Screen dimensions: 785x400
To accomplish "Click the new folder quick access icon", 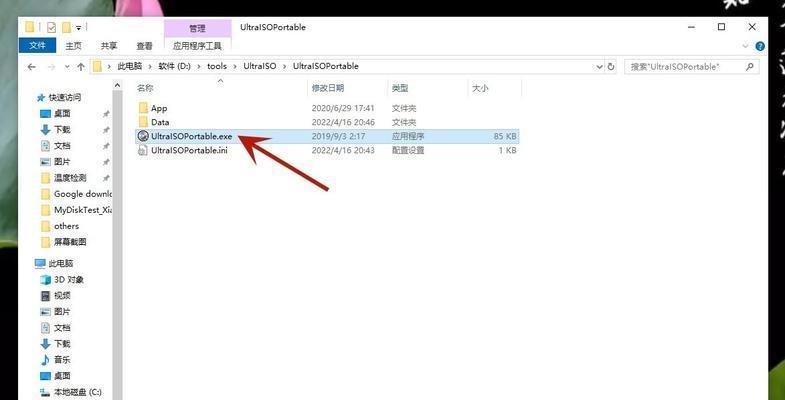I will tap(67, 27).
